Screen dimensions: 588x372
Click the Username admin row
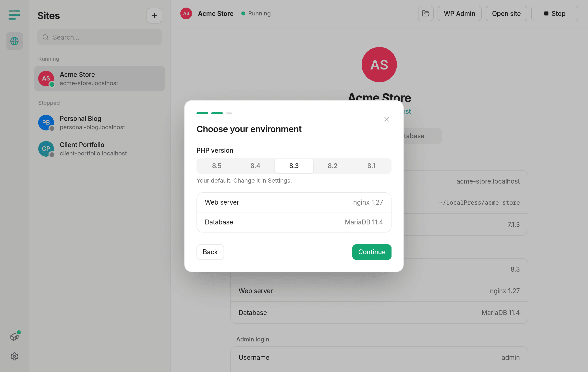pos(379,358)
